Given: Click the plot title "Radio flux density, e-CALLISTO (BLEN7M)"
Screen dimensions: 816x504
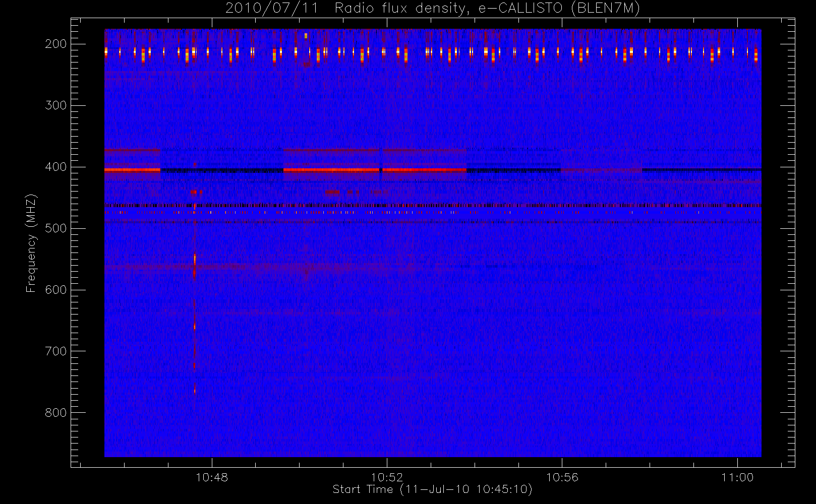Looking at the screenshot, I should tap(487, 9).
